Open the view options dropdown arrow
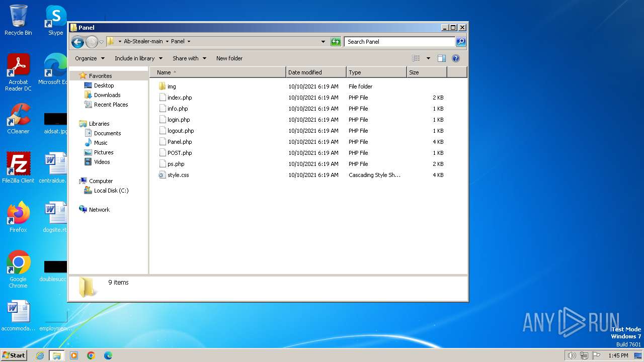 (428, 58)
